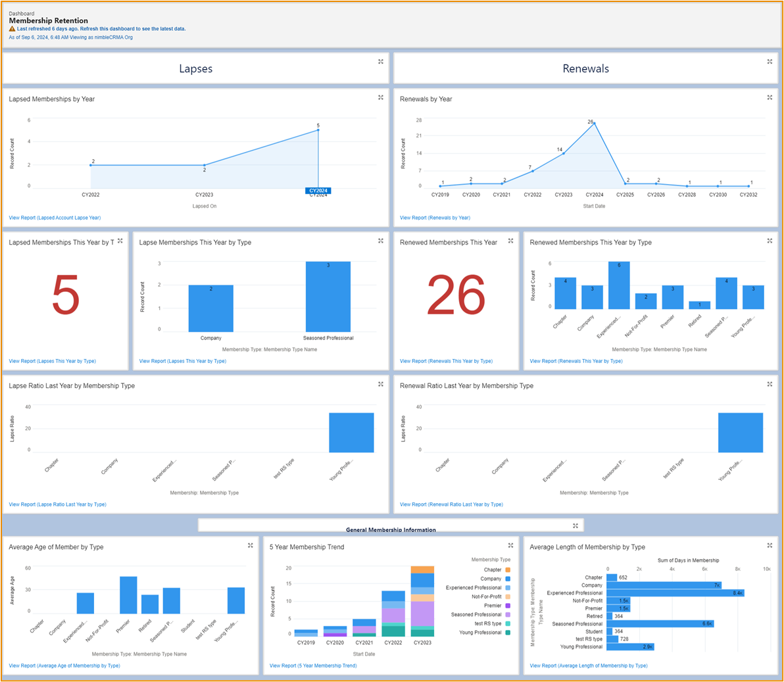Expand the 5 Year Membership Trend chart
This screenshot has width=784, height=682.
coord(510,546)
